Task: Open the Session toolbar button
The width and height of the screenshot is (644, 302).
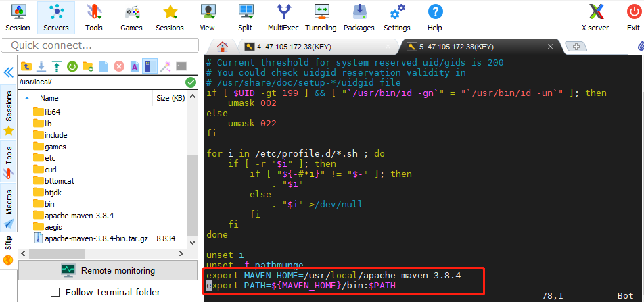Action: [x=18, y=18]
